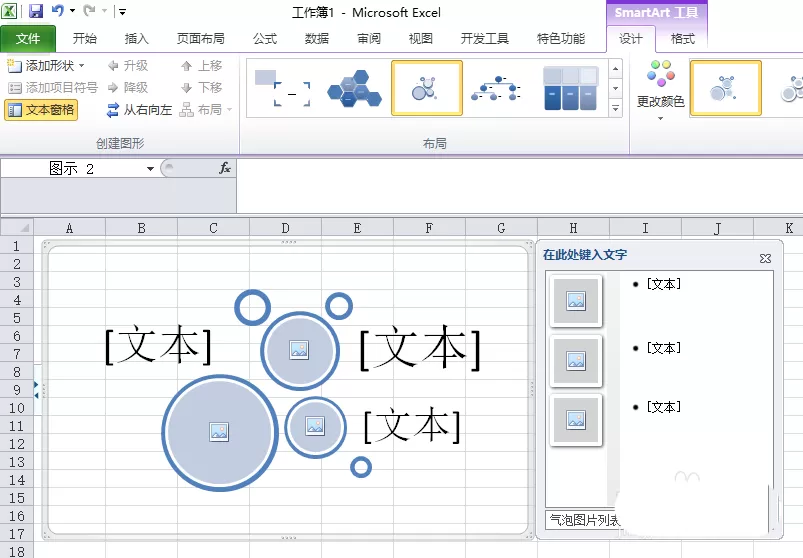Image resolution: width=803 pixels, height=558 pixels.
Task: Click the Select All corner button
Action: 17,227
